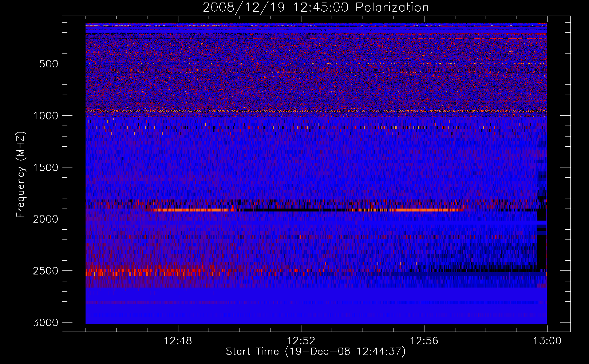Image resolution: width=589 pixels, height=364 pixels.
Task: Click the 3000 frequency tick label
Action: coord(46,323)
